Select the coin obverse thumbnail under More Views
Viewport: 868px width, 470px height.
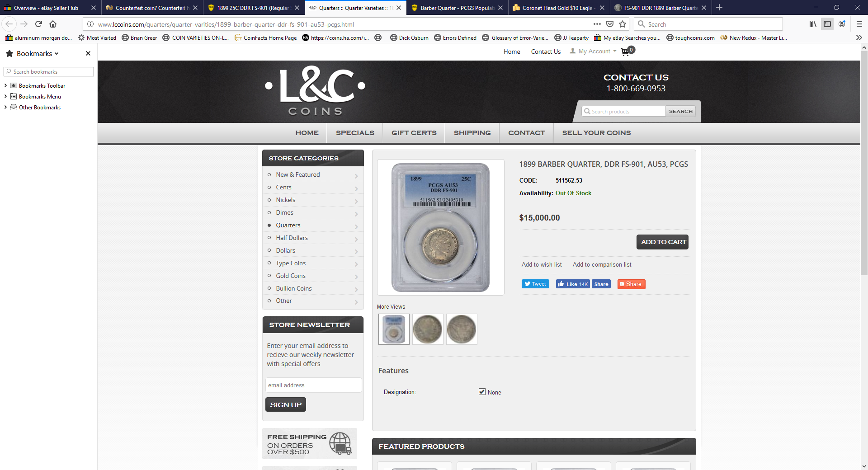tap(428, 329)
